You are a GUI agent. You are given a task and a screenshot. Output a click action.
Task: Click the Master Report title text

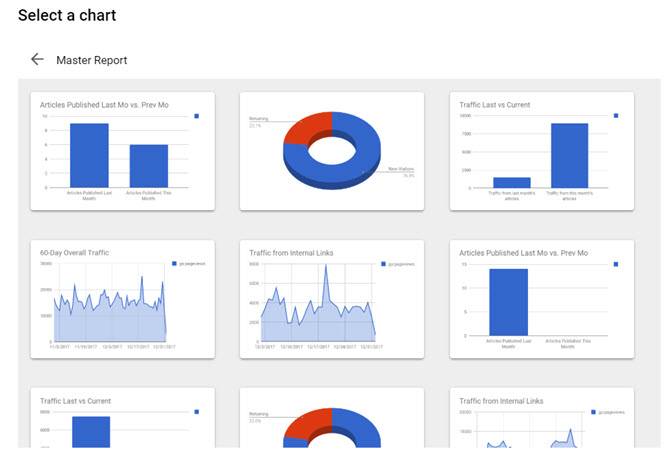click(92, 60)
